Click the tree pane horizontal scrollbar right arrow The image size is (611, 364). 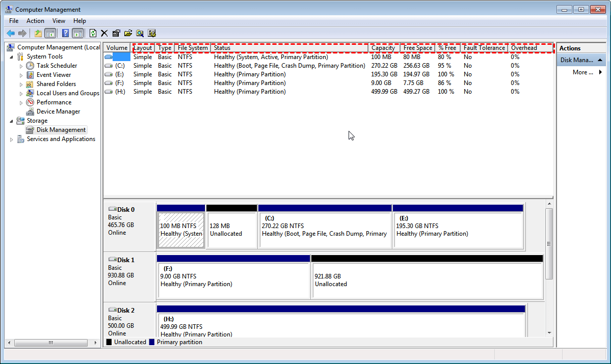(95, 343)
